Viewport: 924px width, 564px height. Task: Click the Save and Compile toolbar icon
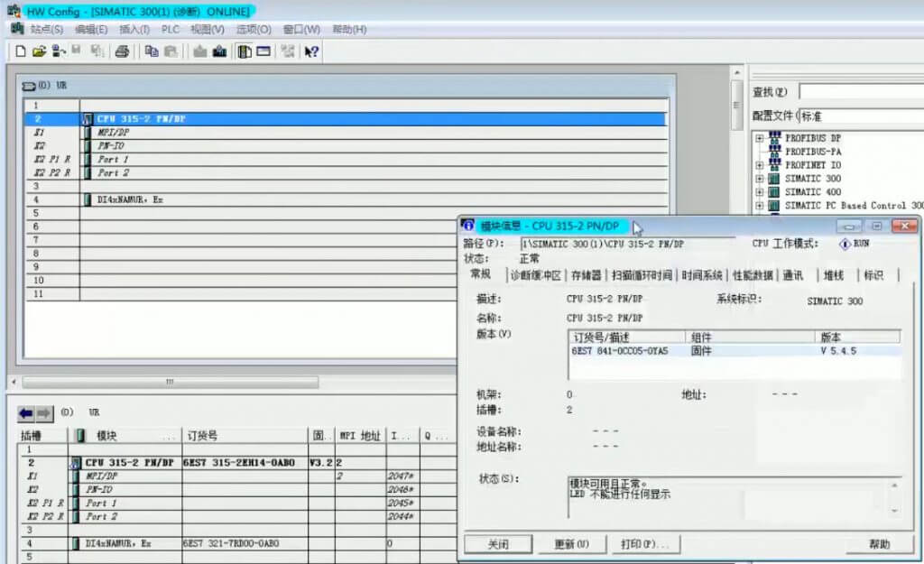point(97,51)
